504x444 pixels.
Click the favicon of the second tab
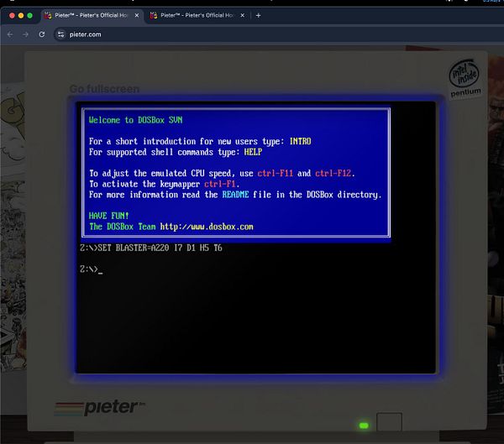pos(154,15)
